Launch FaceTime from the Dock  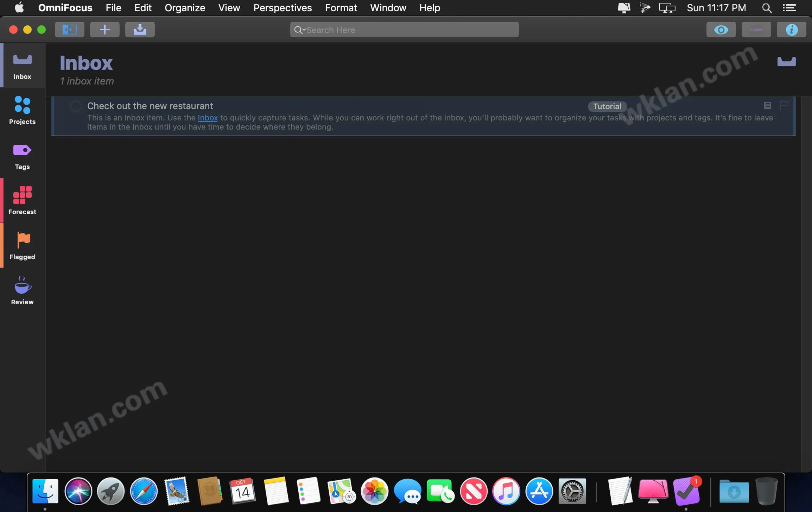(440, 491)
